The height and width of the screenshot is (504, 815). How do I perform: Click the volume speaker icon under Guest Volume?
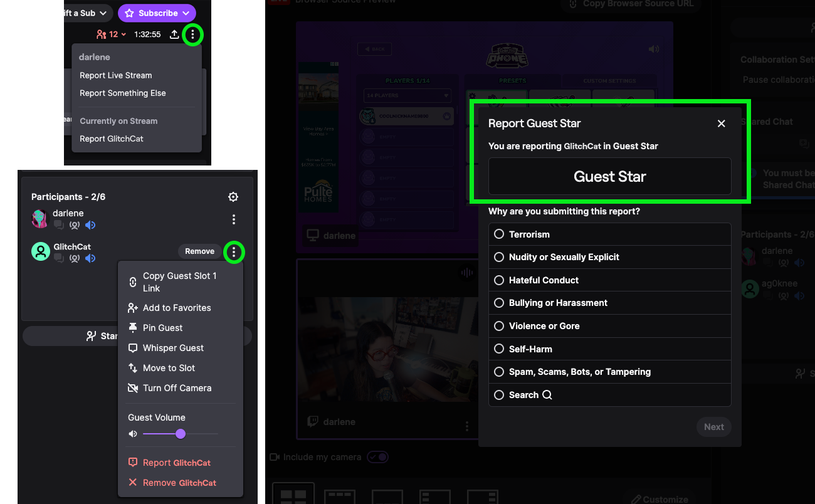(x=133, y=434)
